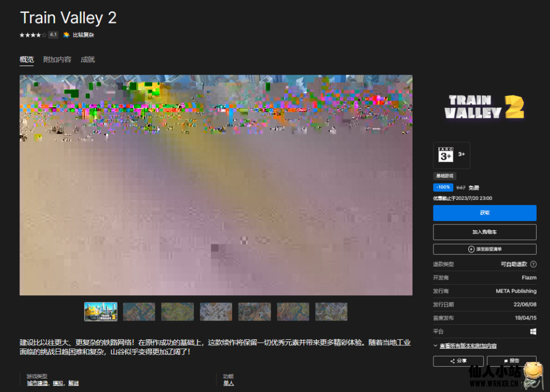The image size is (550, 392).
Task: Click the 游戏类型 heading
Action: click(x=37, y=376)
